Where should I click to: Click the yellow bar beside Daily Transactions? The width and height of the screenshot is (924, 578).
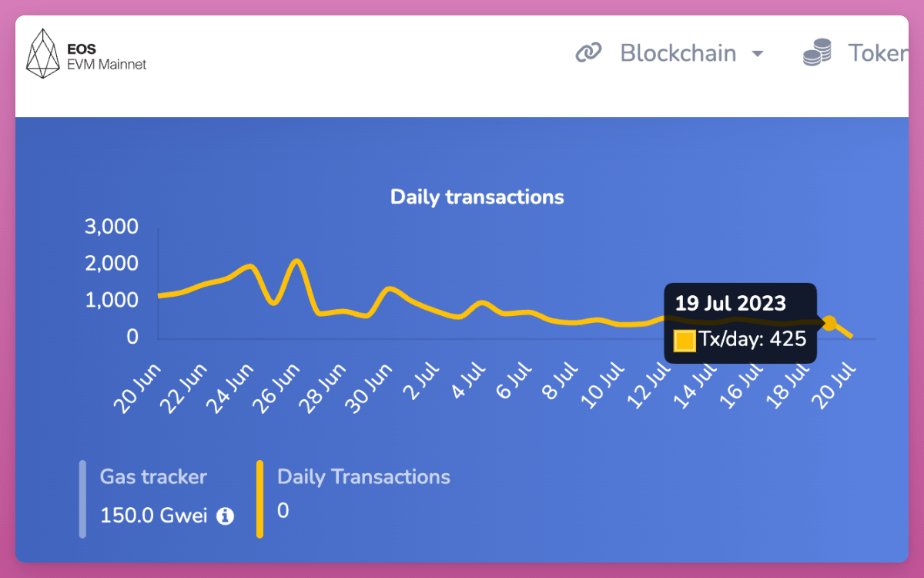259,499
